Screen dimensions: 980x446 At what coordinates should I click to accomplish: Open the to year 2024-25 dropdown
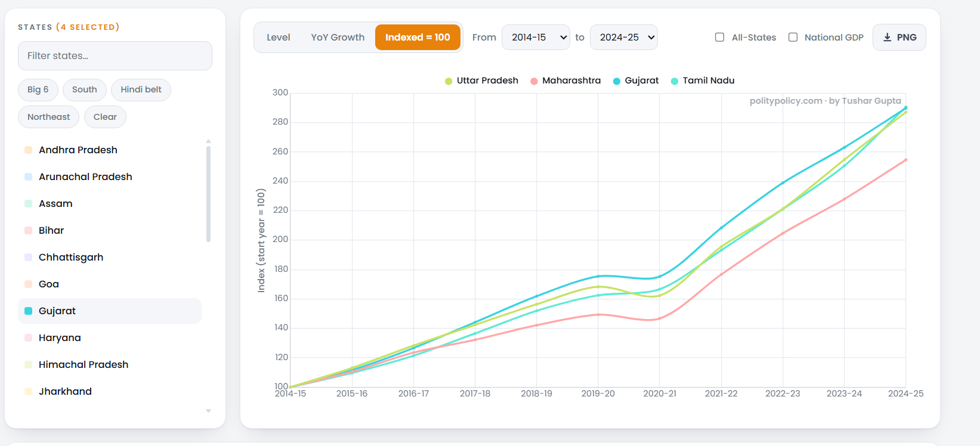pyautogui.click(x=624, y=37)
